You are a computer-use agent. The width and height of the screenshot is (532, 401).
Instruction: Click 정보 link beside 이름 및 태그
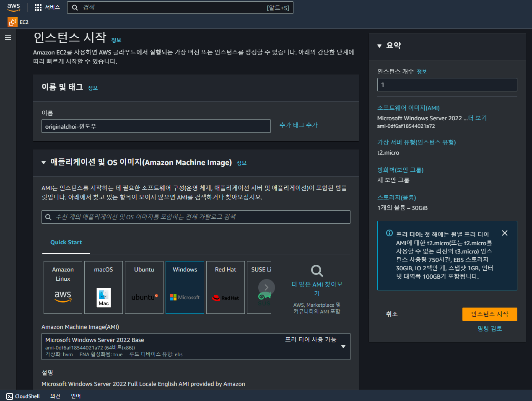click(93, 88)
